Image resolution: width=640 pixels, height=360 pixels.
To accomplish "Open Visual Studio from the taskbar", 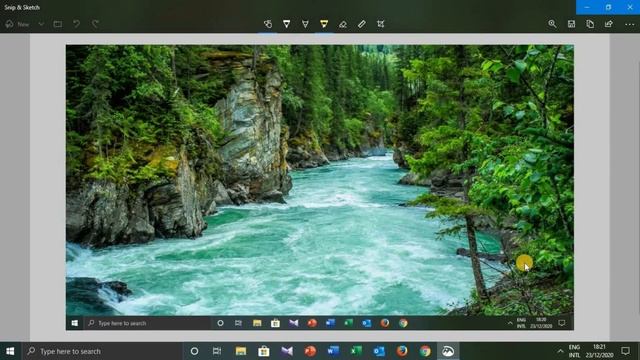I will 287,351.
